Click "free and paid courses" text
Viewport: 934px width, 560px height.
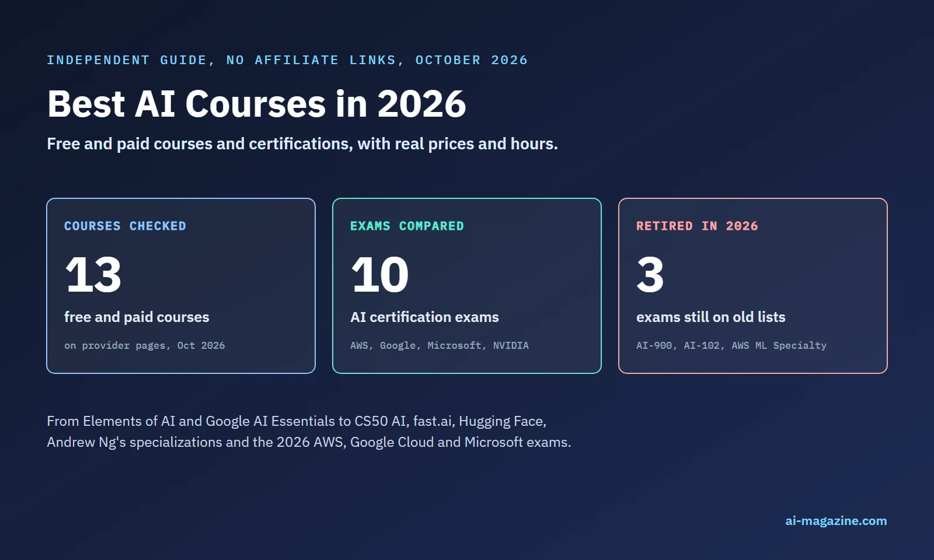(137, 317)
